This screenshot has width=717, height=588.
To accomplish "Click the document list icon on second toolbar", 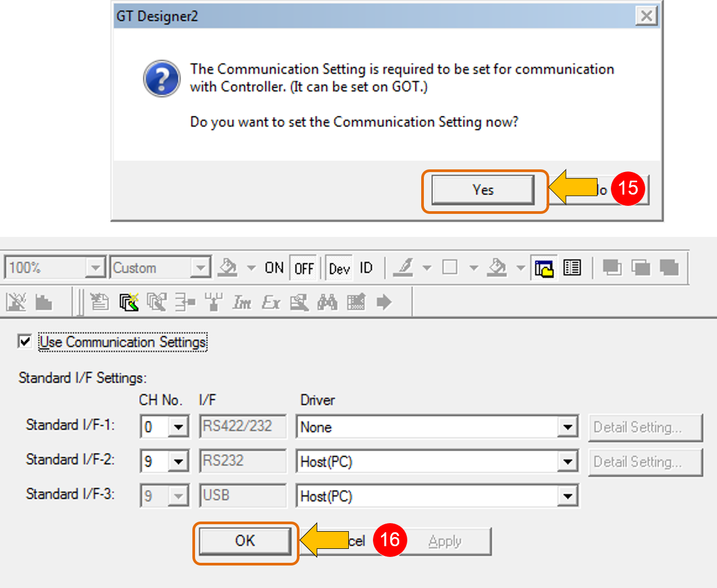I will [99, 302].
